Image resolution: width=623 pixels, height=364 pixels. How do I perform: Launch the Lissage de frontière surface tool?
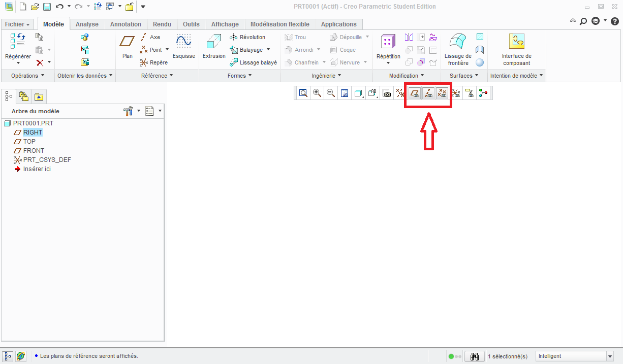pyautogui.click(x=458, y=50)
